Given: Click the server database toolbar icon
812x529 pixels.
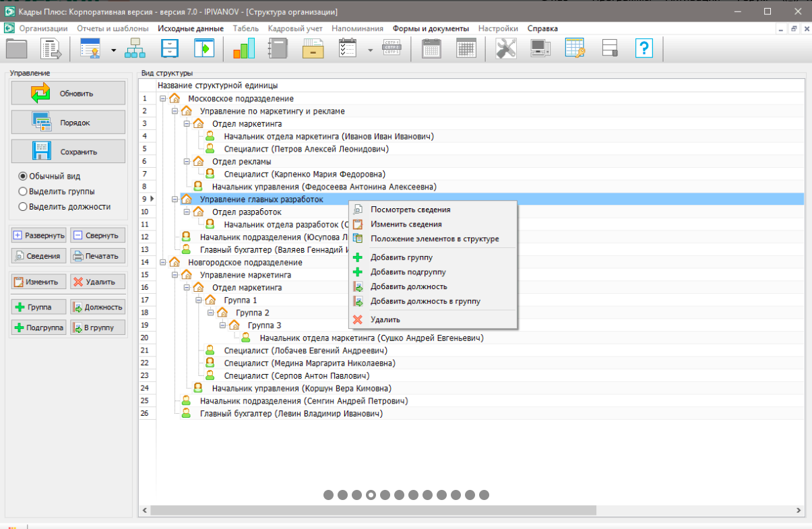Looking at the screenshot, I should (610, 49).
